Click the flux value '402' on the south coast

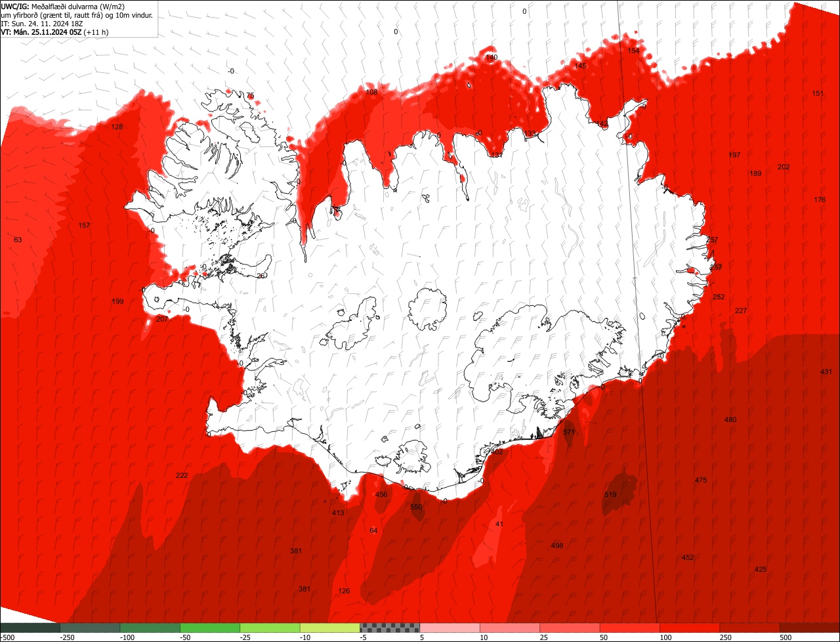pos(497,452)
